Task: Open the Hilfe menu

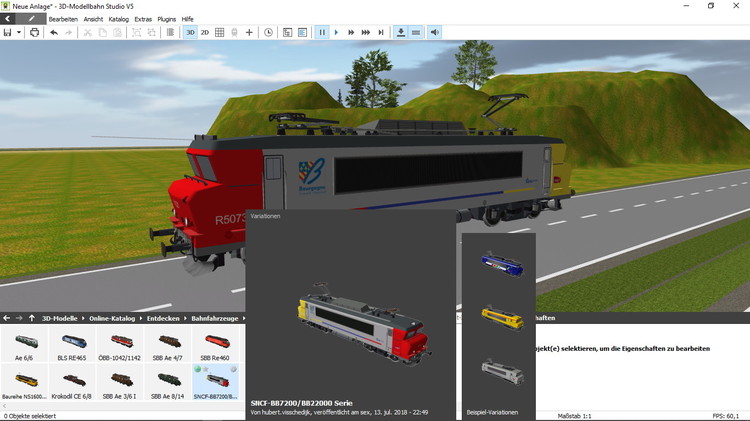Action: [188, 19]
